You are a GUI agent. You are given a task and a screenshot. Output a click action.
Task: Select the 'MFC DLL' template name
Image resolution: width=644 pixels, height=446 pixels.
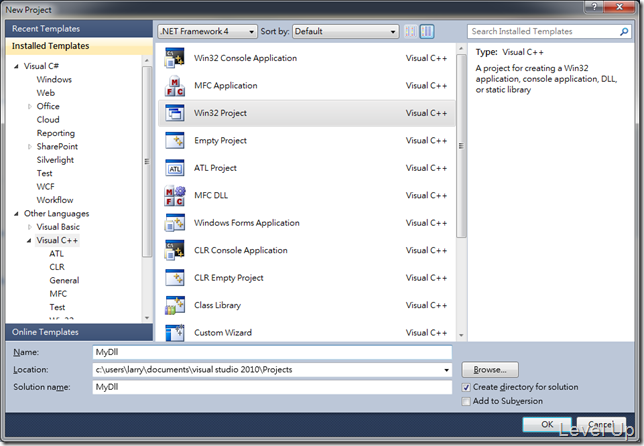pos(211,195)
